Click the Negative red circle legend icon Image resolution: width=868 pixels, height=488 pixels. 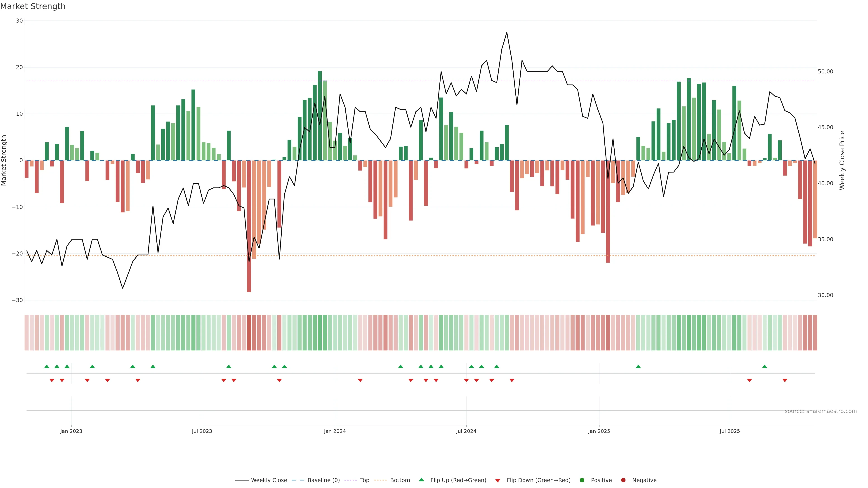[623, 480]
